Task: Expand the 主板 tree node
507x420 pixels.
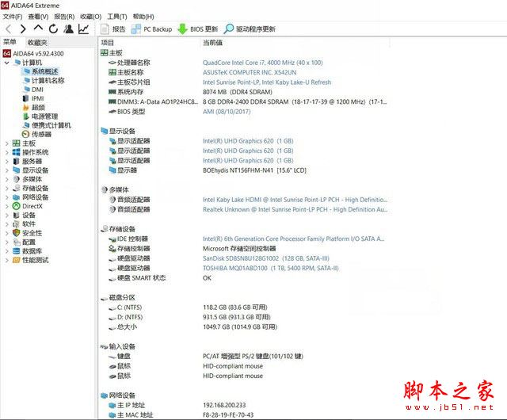Action: (x=7, y=143)
